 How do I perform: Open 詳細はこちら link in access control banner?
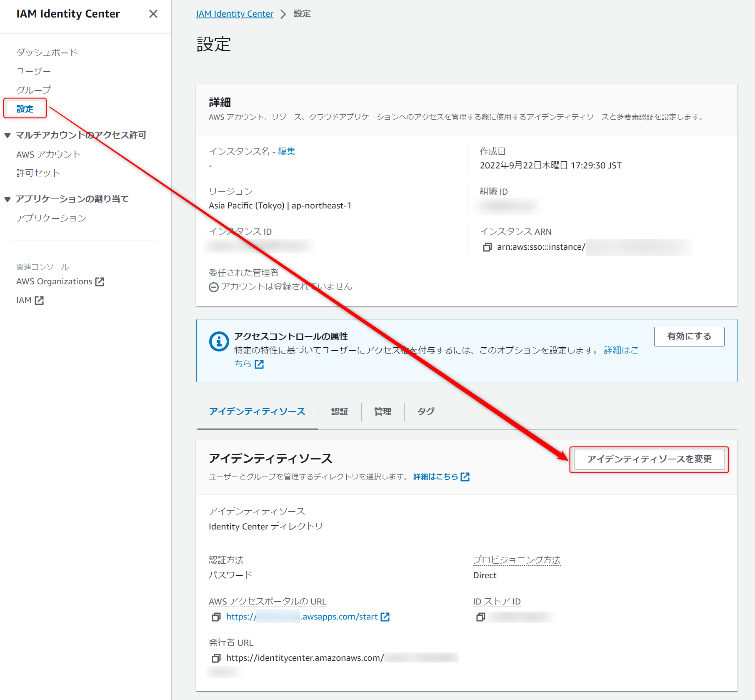point(621,350)
